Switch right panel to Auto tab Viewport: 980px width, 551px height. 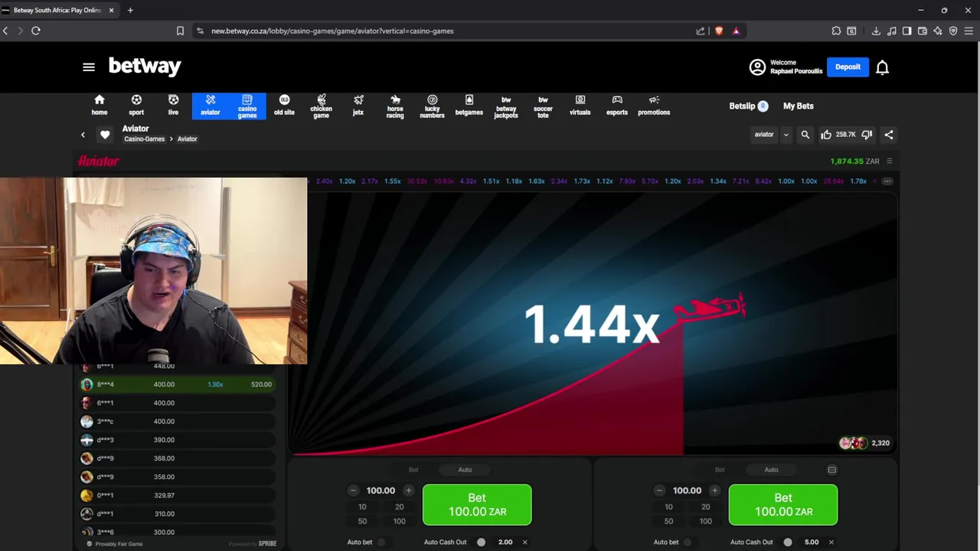click(x=771, y=470)
